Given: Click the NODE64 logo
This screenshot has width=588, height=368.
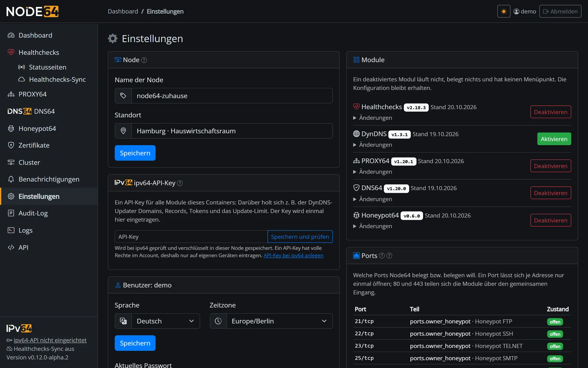Looking at the screenshot, I should tap(32, 11).
